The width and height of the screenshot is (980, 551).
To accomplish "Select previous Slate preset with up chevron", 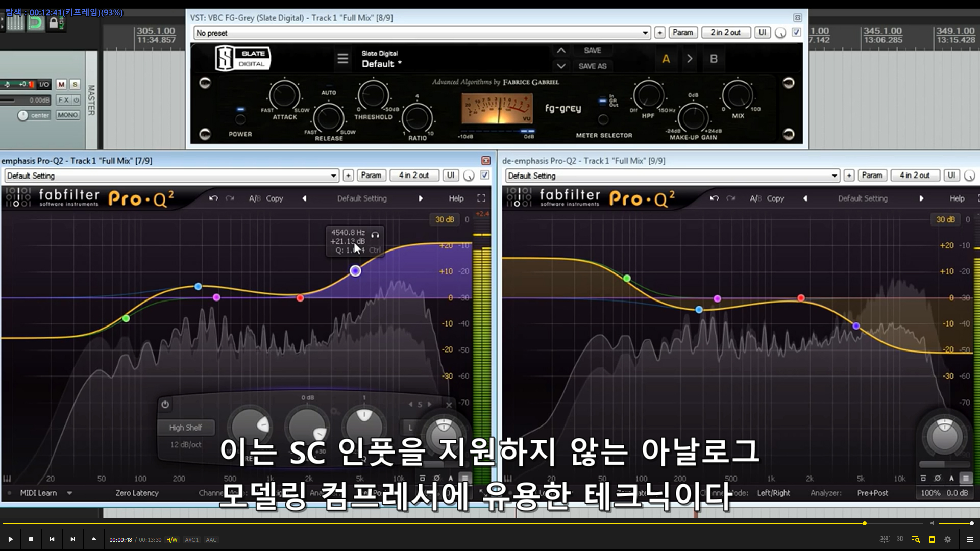I will click(561, 51).
